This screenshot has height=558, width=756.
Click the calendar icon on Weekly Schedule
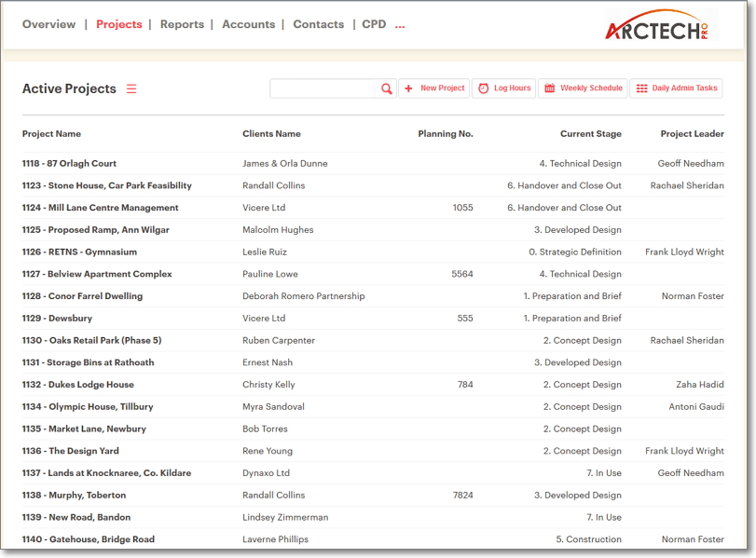[x=550, y=88]
